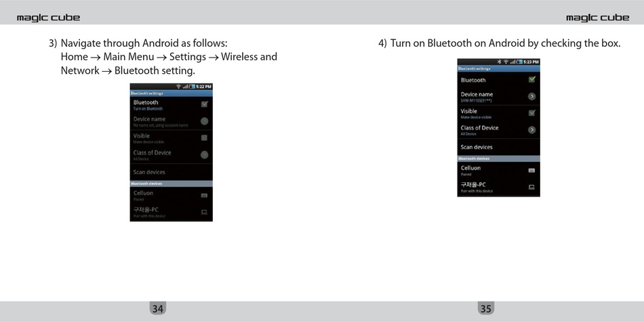644x322 pixels.
Task: Toggle Visible checkbox in the 5:23 PM screenshot
Action: pos(531,113)
